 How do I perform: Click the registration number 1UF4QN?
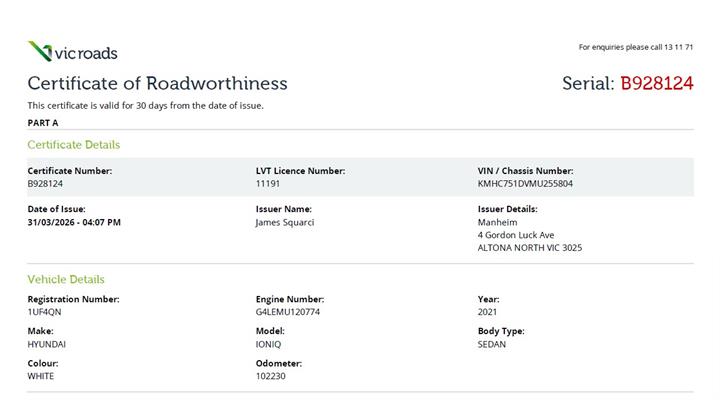coord(44,312)
